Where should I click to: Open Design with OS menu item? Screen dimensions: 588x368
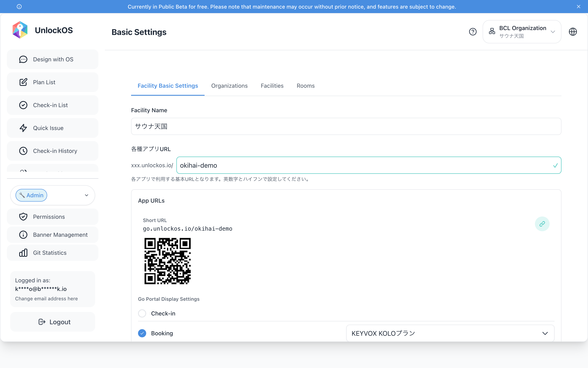pos(52,59)
